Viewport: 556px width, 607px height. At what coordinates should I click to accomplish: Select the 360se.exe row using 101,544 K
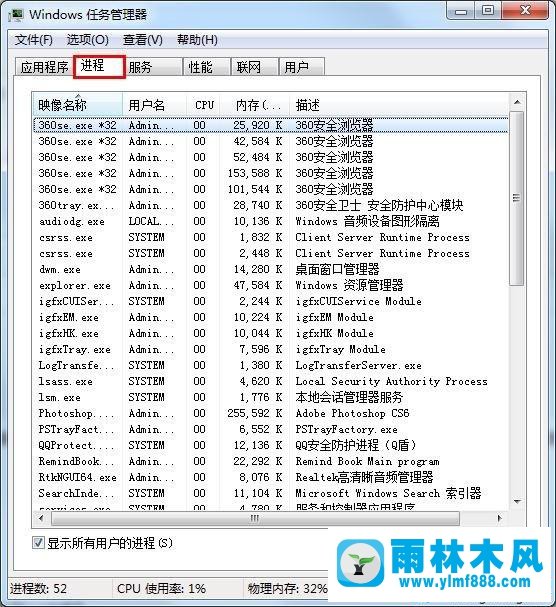[271, 189]
